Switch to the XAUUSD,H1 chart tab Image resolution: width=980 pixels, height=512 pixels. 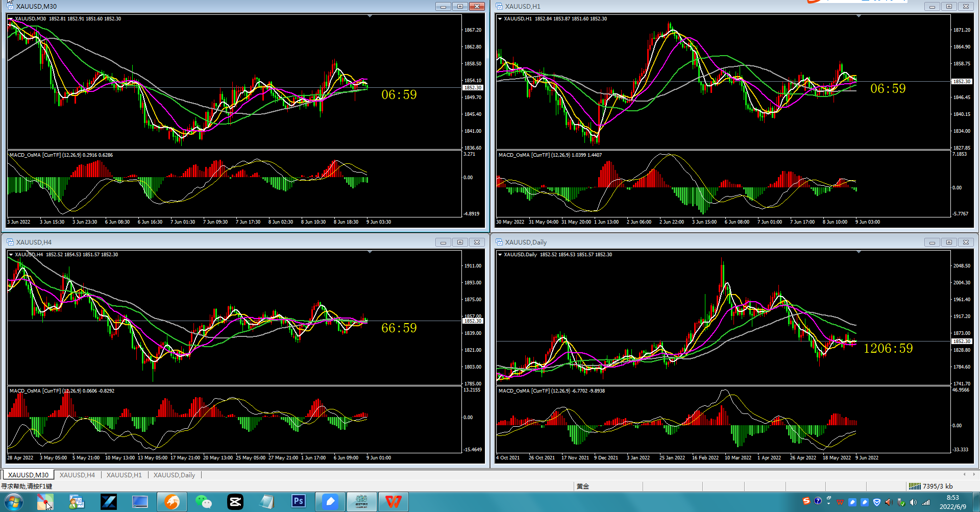point(124,475)
